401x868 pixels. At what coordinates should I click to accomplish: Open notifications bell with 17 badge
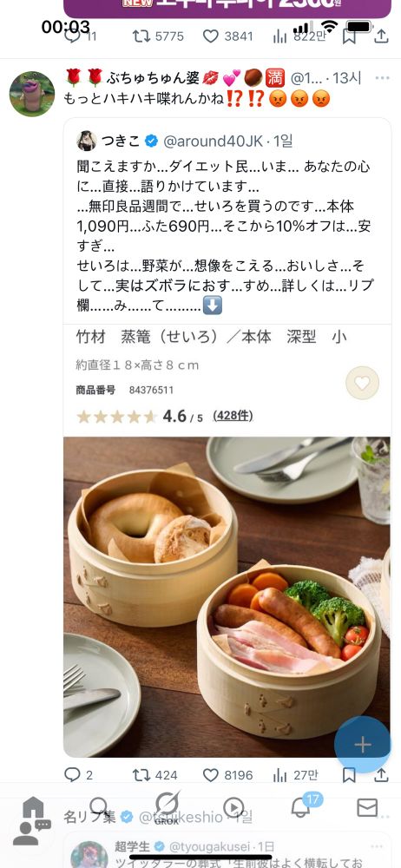click(x=302, y=806)
